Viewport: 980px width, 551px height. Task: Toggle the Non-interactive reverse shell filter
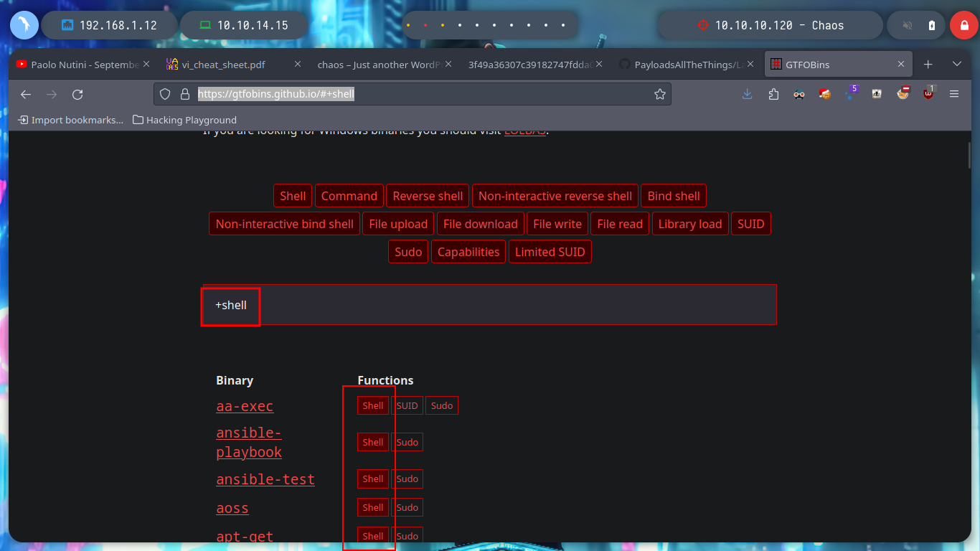555,196
